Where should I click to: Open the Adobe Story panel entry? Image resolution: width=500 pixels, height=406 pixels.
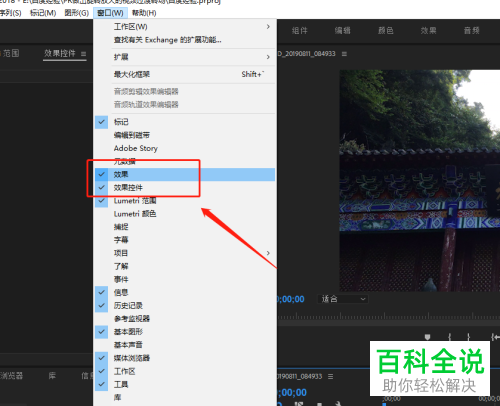coord(185,148)
